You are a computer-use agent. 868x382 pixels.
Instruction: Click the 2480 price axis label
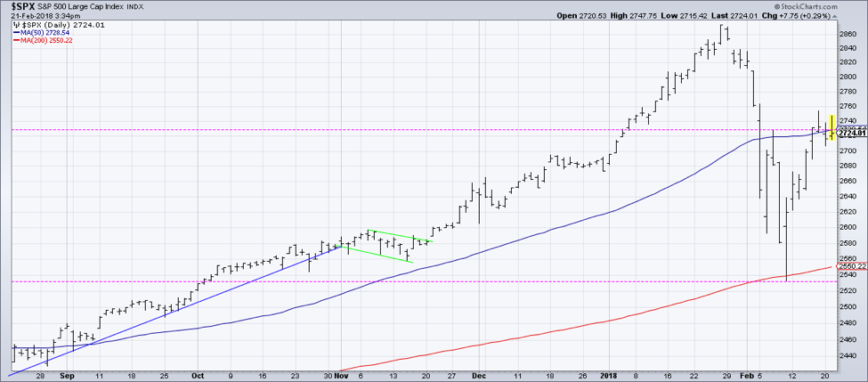pos(848,323)
